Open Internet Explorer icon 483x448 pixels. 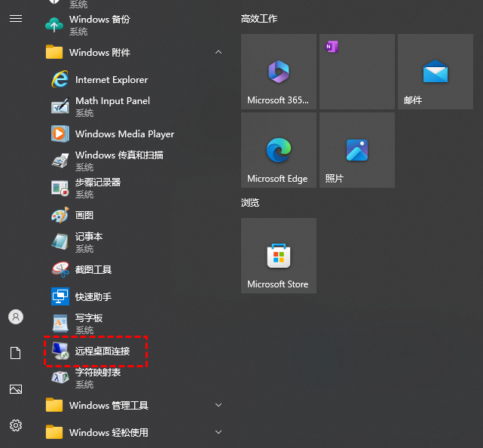coord(60,79)
